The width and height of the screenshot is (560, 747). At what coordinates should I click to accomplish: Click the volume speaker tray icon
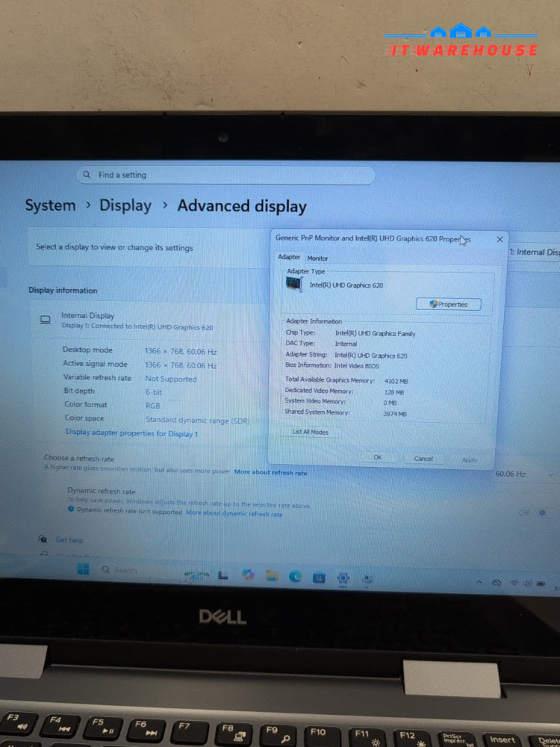click(528, 583)
